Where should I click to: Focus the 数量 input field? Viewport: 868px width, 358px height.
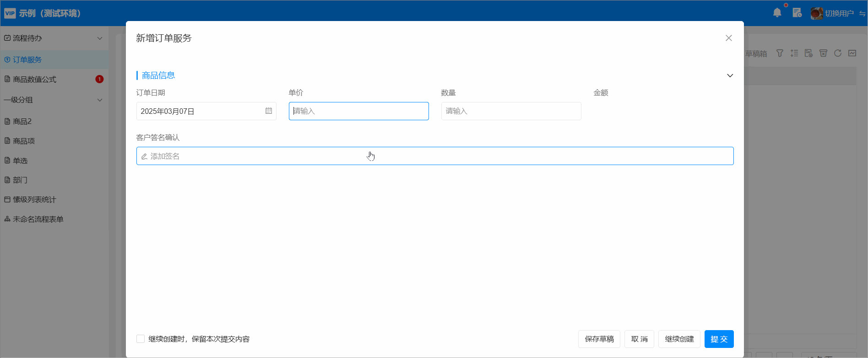click(511, 111)
